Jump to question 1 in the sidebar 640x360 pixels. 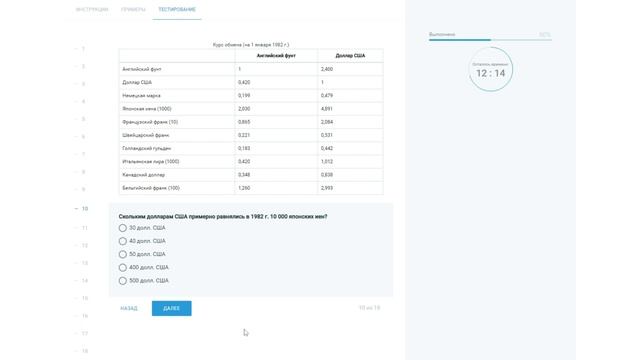pos(83,49)
